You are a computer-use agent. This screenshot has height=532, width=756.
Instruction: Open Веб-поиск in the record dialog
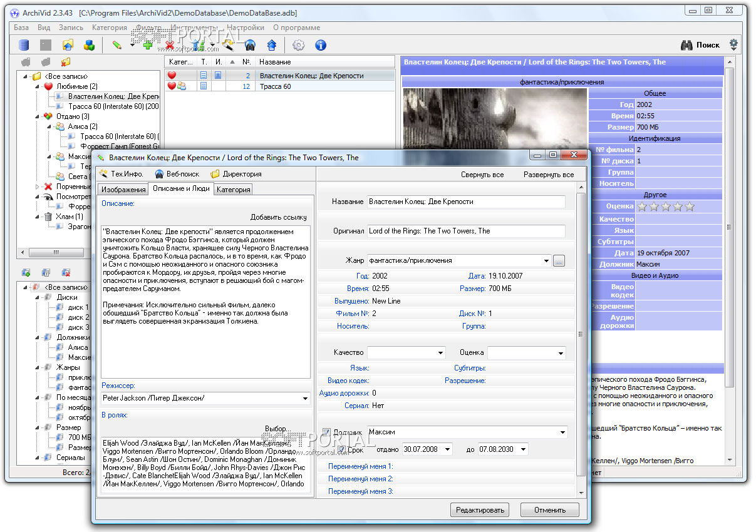point(177,174)
